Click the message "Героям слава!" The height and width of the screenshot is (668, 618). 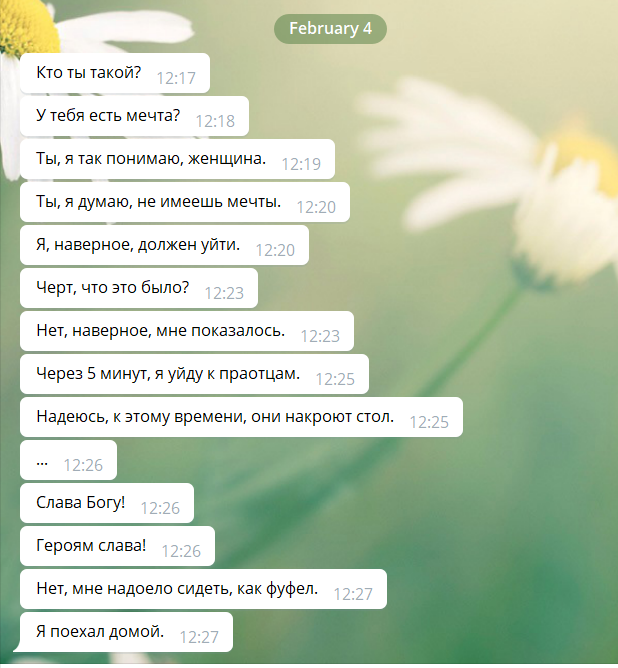(x=118, y=546)
